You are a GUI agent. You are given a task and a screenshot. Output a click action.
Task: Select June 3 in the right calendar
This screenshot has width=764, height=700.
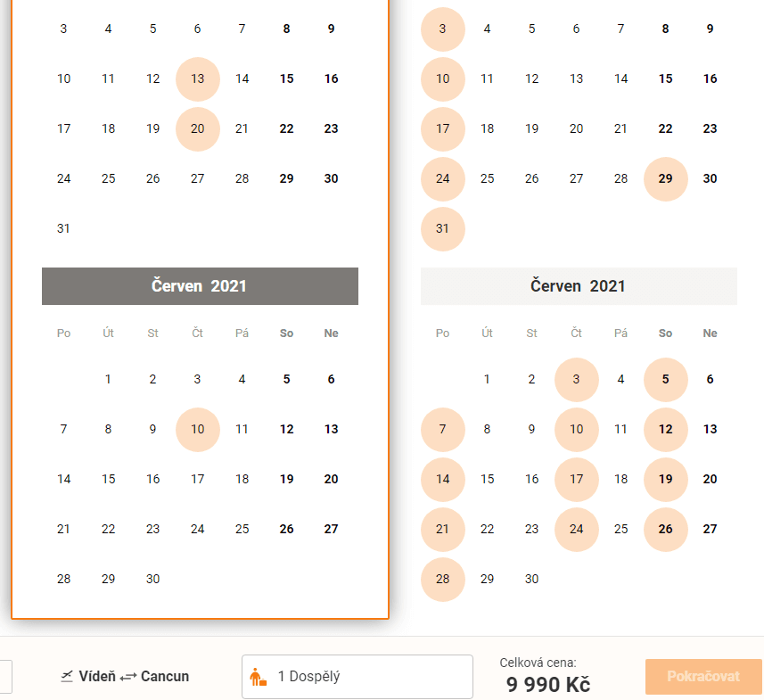(x=577, y=379)
